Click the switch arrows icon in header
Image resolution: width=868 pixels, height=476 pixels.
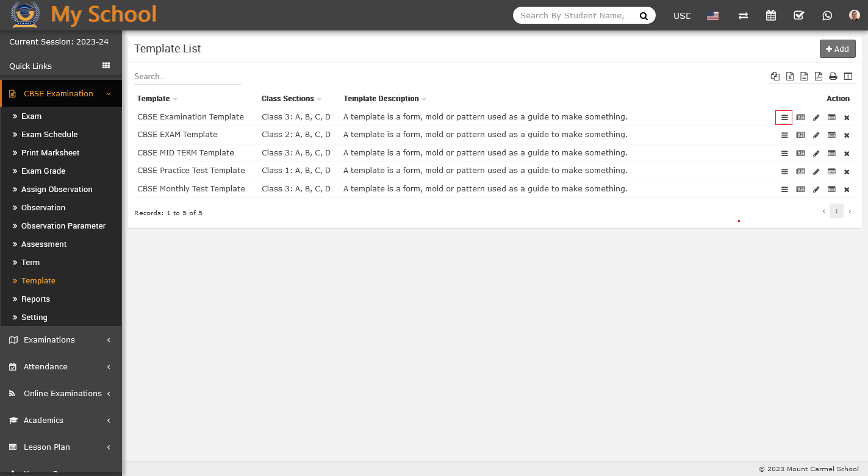[x=743, y=15]
